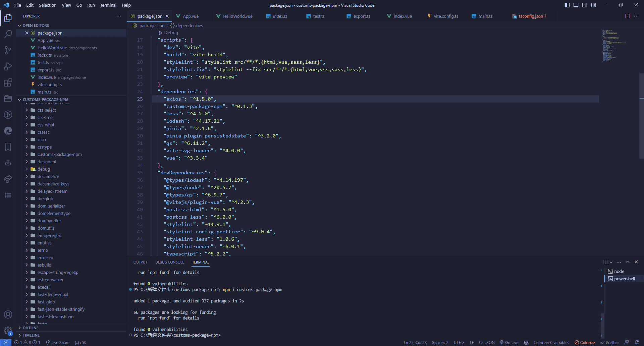Screen dimensions: 644x346
Task: Toggle the bottom panel layout icon
Action: pos(576,5)
